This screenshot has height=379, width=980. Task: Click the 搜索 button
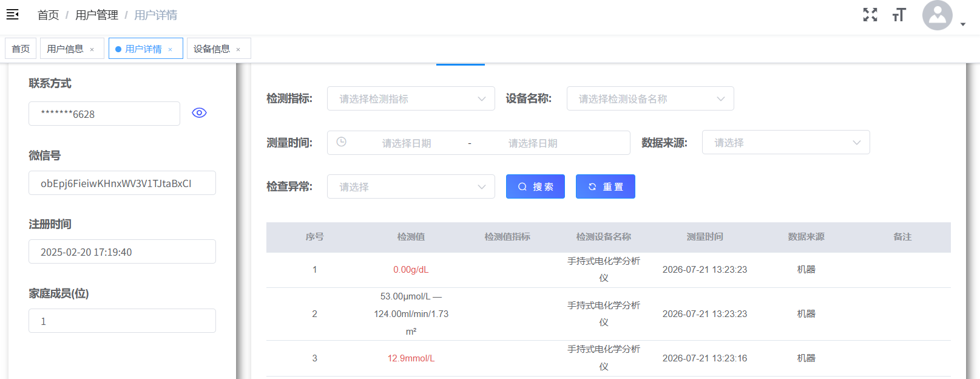click(535, 186)
